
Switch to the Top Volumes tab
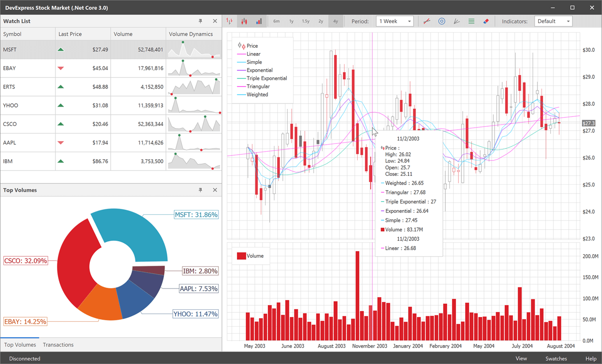click(x=20, y=345)
